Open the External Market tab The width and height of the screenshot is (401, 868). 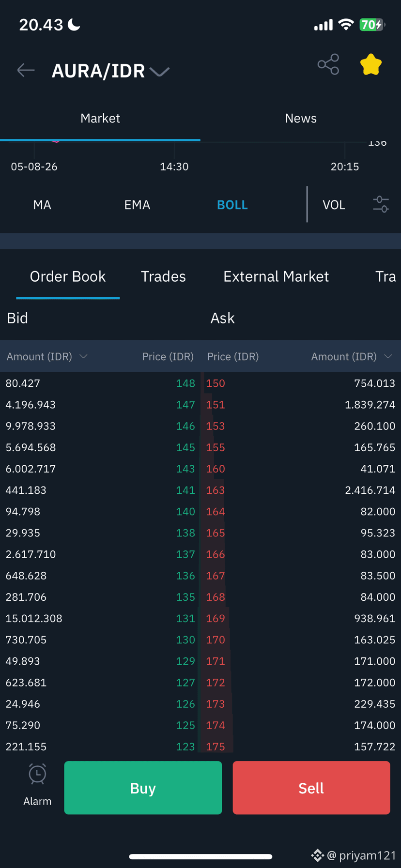(x=276, y=276)
